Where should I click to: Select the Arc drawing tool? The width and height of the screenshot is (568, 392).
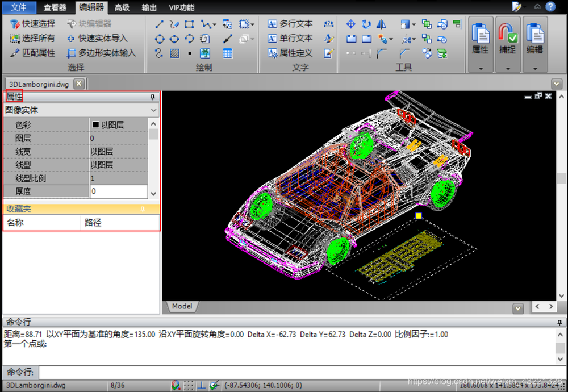coord(190,39)
